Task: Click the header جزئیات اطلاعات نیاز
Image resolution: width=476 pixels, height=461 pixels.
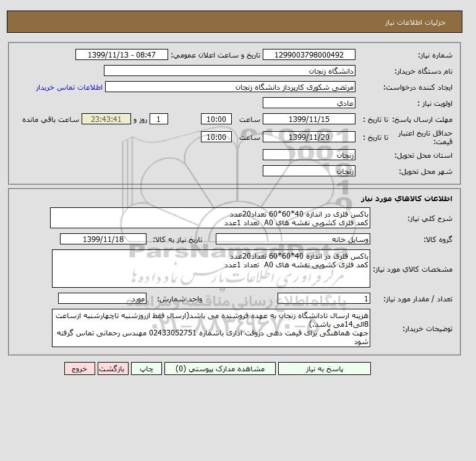Action: (x=415, y=22)
